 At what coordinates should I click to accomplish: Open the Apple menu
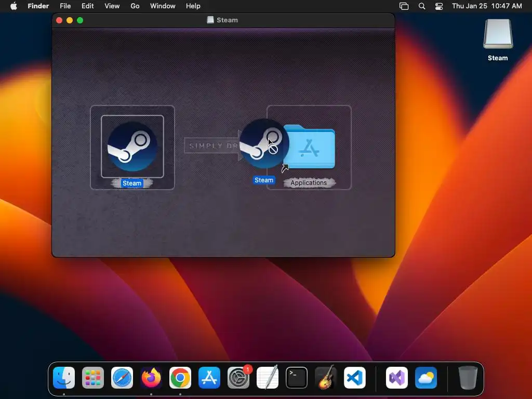pyautogui.click(x=14, y=6)
